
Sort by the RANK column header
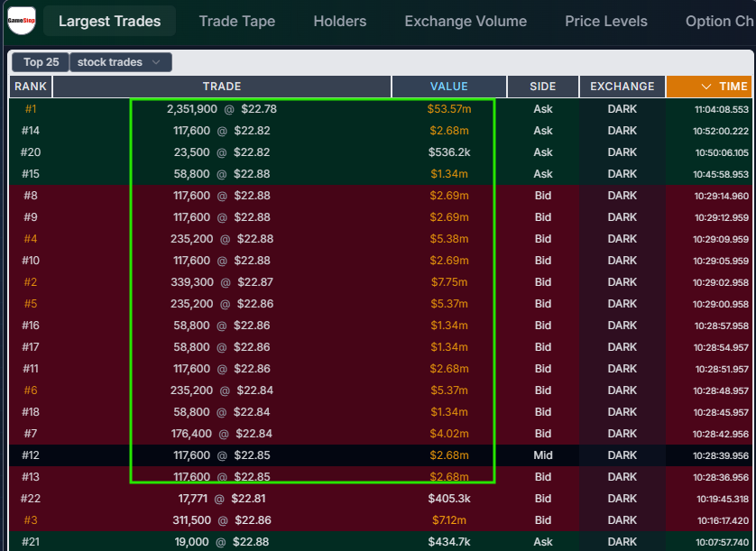pos(31,87)
